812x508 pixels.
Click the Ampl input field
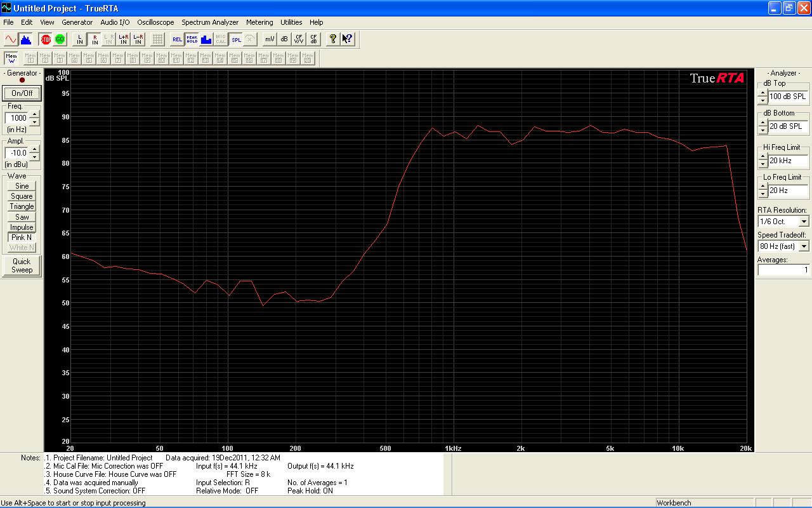pos(18,153)
